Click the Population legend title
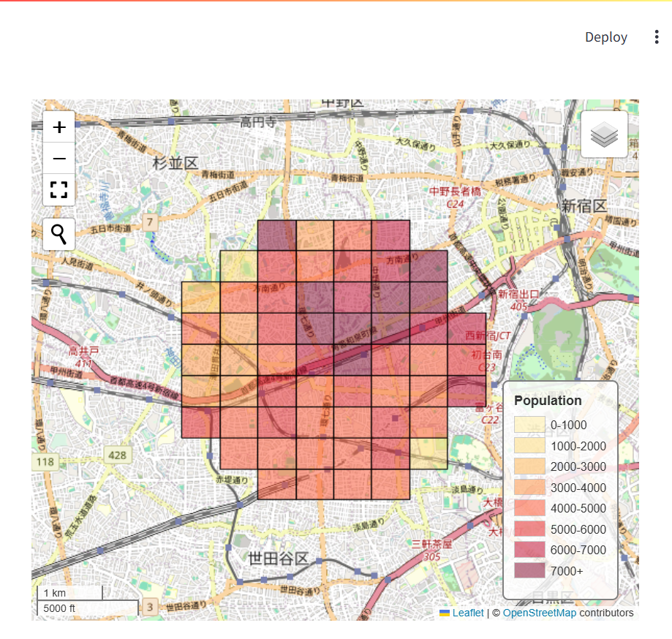The width and height of the screenshot is (672, 639). tap(548, 400)
